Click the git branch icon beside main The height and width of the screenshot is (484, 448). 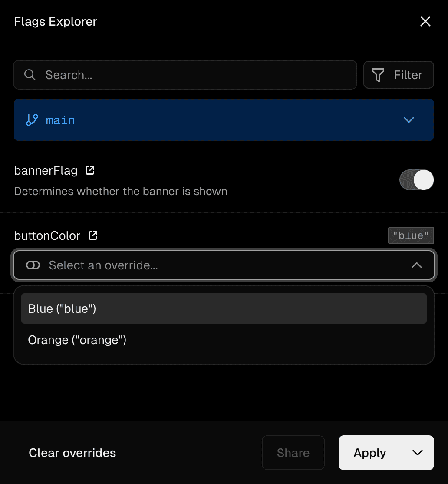[x=31, y=120]
